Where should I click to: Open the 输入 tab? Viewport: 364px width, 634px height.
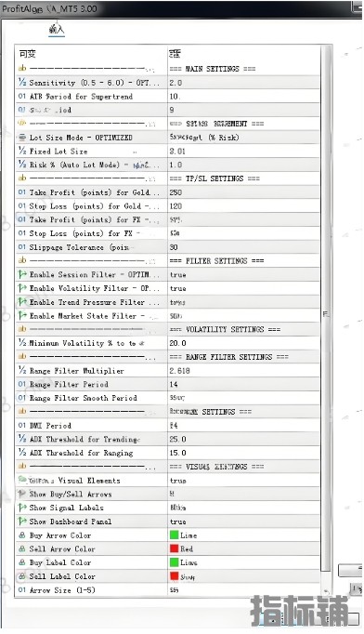point(56,30)
